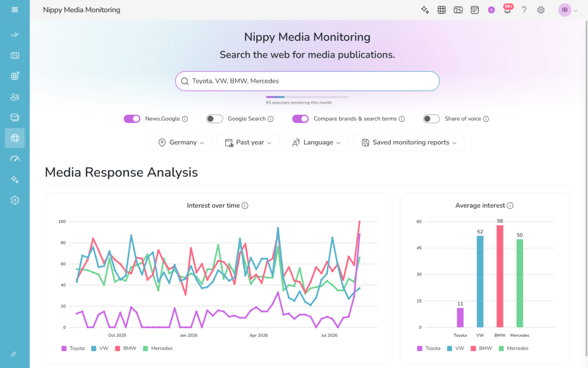
Task: Click the Mercedes bar labeled 50
Action: [x=520, y=283]
